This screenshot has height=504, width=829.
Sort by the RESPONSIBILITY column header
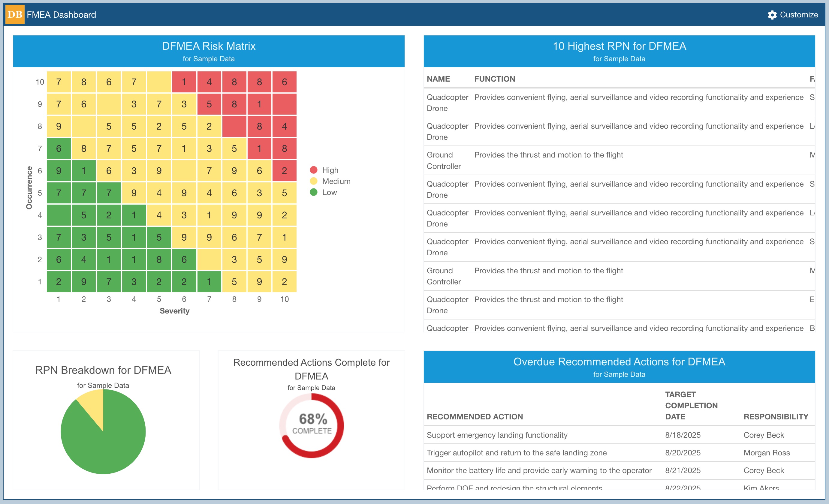point(776,417)
